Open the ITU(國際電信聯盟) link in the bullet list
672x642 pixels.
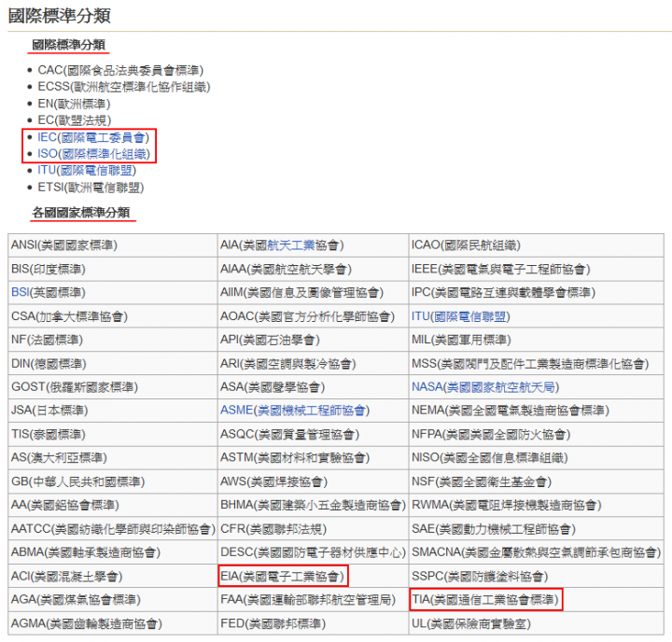pyautogui.click(x=87, y=171)
